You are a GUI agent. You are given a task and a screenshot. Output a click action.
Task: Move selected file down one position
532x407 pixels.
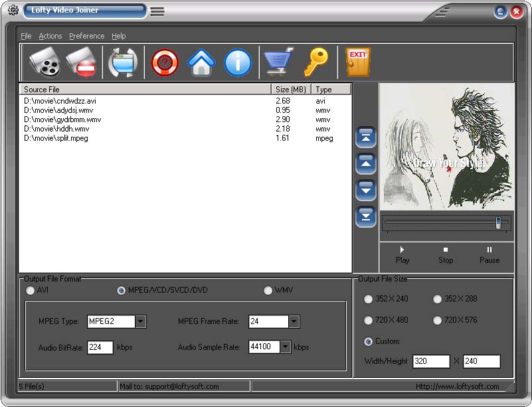366,191
